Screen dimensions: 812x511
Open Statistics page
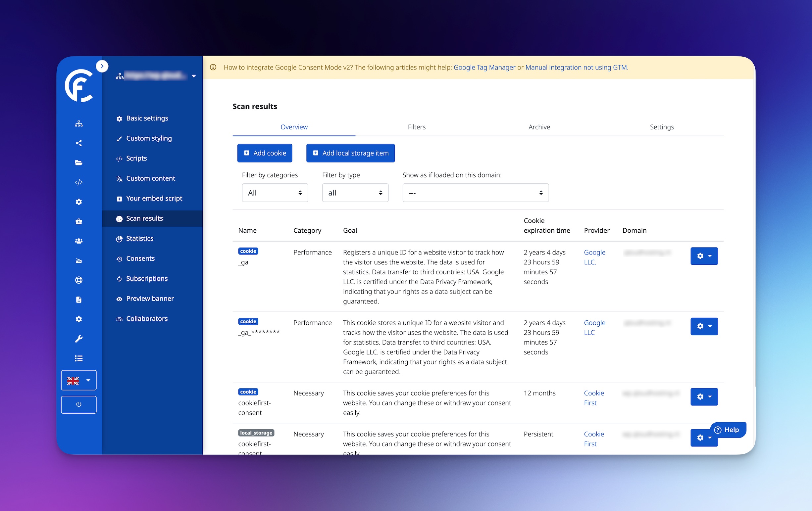point(139,238)
